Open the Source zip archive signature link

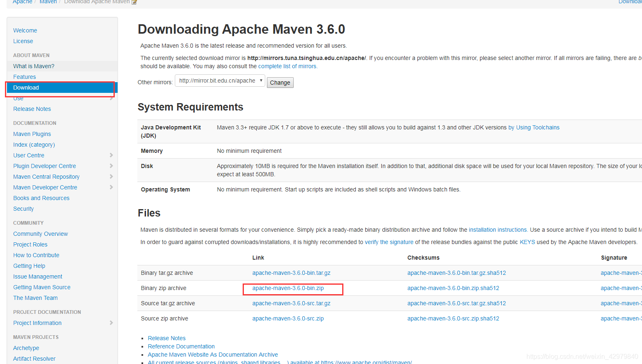tap(621, 318)
